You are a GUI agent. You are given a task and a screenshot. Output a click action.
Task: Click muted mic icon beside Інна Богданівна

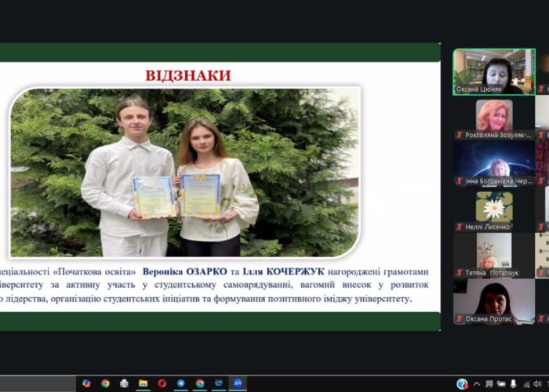coord(459,181)
